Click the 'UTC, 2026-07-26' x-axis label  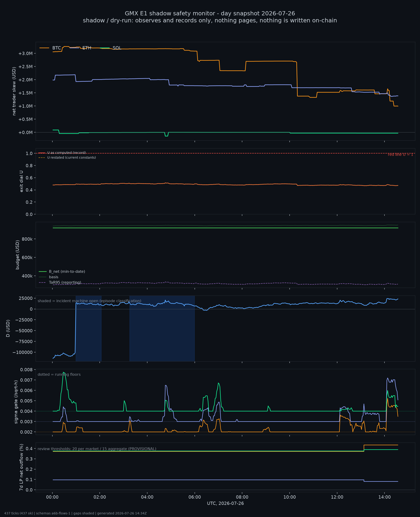pyautogui.click(x=225, y=503)
